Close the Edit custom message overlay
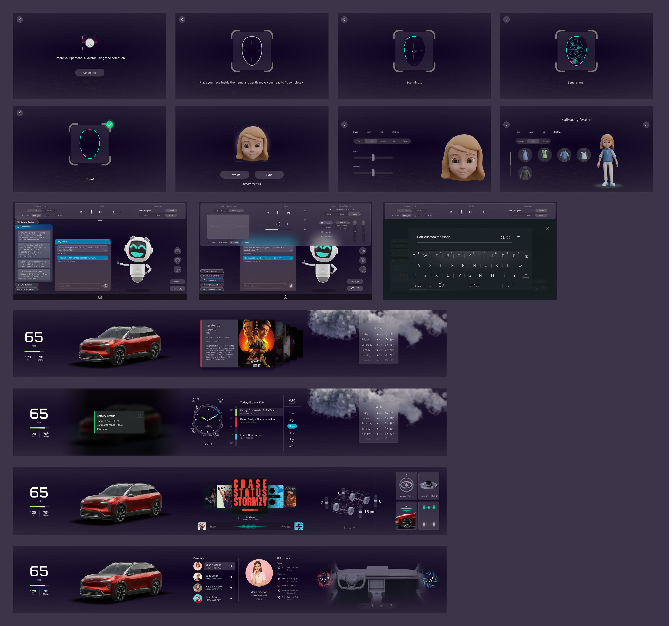 coord(547,229)
